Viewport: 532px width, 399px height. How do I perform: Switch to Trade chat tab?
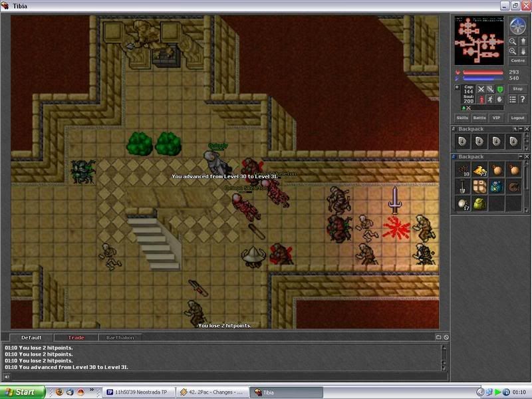pyautogui.click(x=76, y=337)
